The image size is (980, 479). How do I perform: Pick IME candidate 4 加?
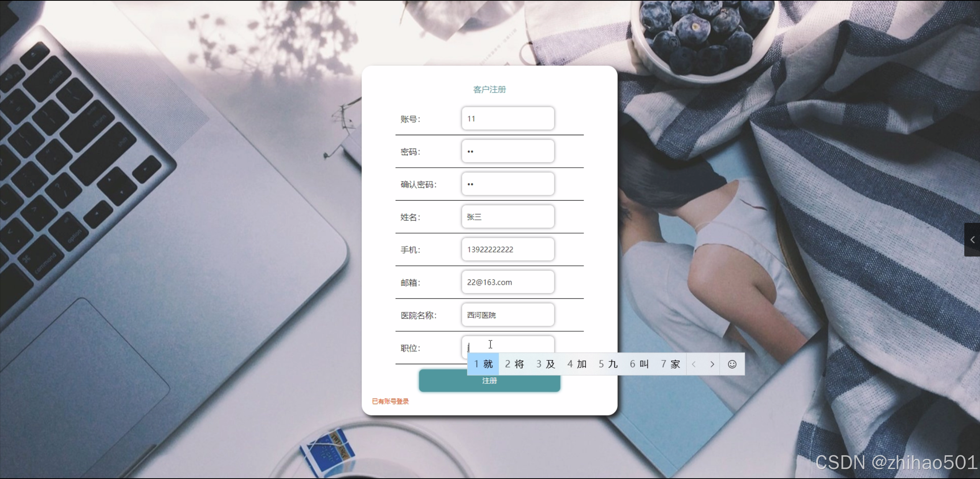point(577,364)
